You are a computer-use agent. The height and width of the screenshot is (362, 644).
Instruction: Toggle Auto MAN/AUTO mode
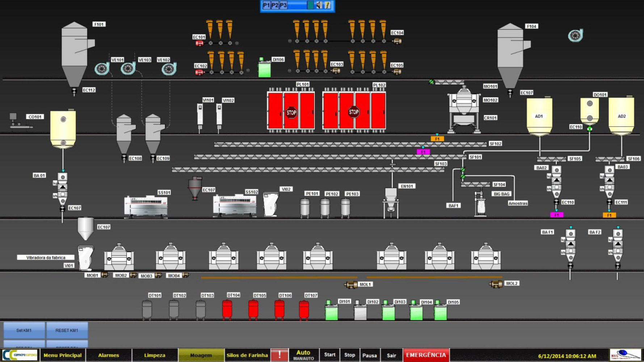pyautogui.click(x=303, y=355)
